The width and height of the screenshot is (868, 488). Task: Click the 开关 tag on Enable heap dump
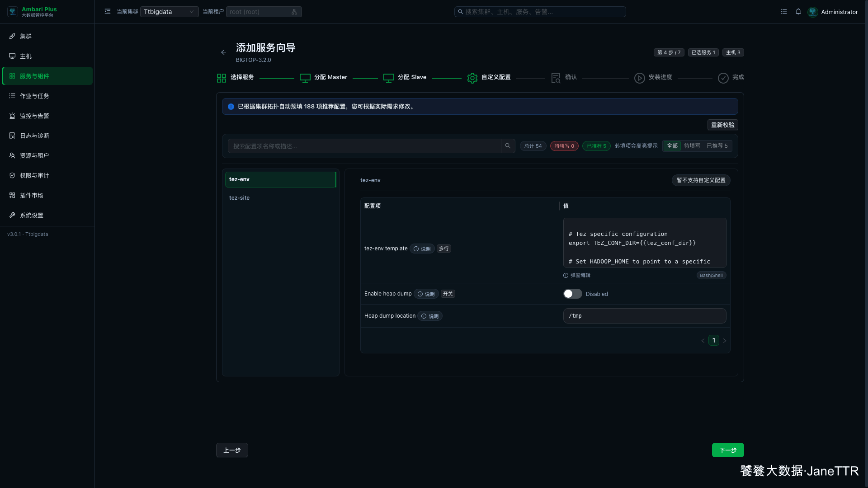448,294
